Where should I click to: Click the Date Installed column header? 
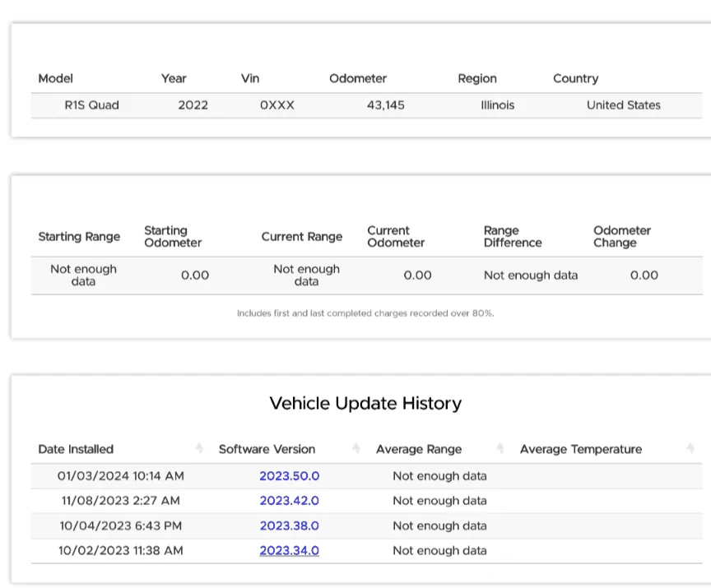click(76, 449)
